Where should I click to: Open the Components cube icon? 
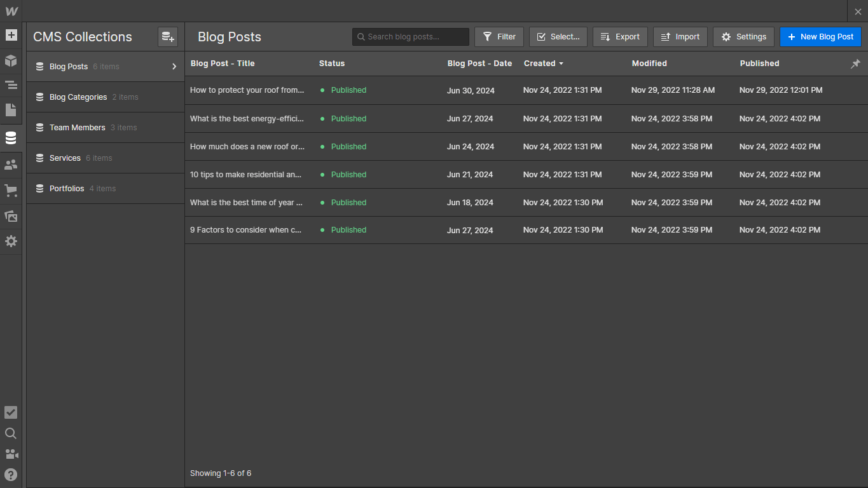coord(11,61)
